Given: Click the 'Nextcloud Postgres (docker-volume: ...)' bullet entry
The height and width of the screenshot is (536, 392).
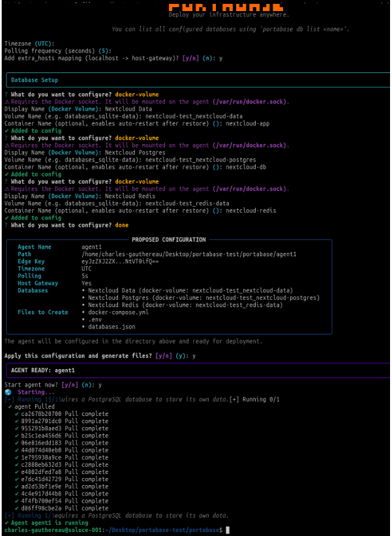Looking at the screenshot, I should click(x=201, y=298).
